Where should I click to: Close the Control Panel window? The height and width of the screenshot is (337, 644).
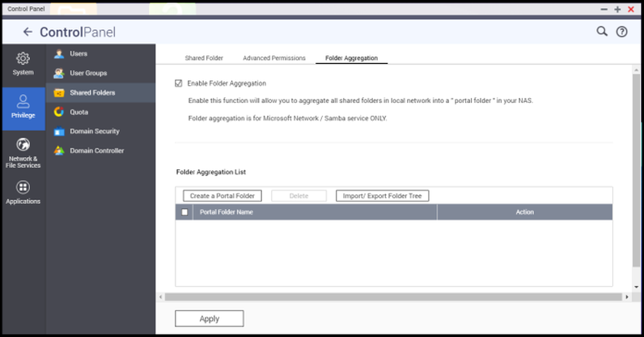coord(631,9)
